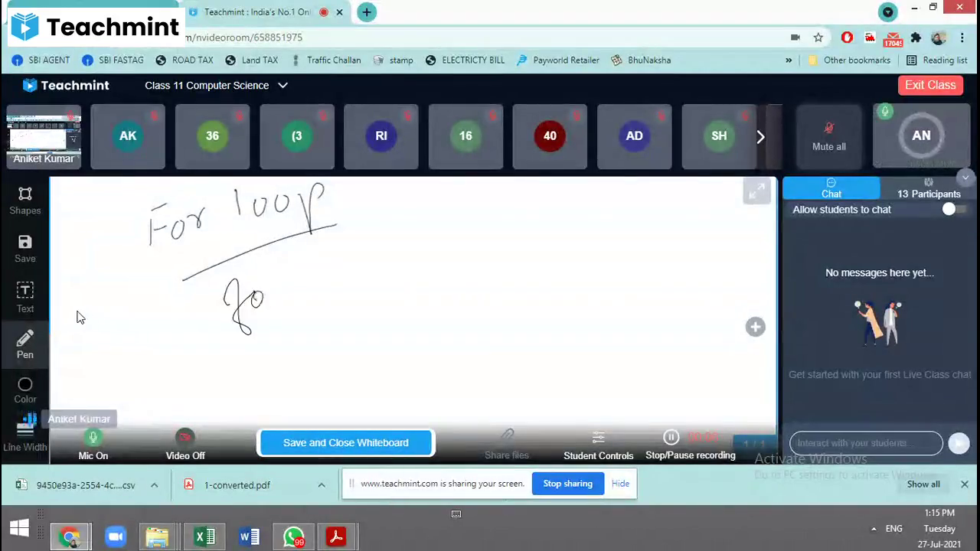Viewport: 980px width, 551px height.
Task: Open WhatsApp from the taskbar
Action: [294, 537]
